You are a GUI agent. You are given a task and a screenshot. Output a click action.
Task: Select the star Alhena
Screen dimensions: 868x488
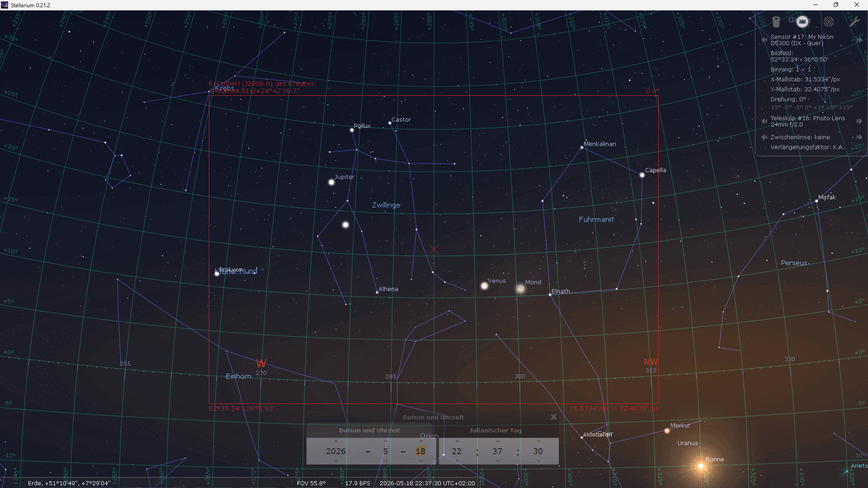[377, 292]
